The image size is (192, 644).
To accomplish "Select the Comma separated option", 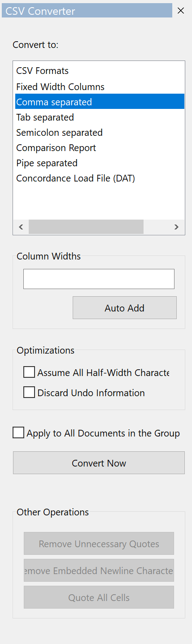I will click(100, 102).
